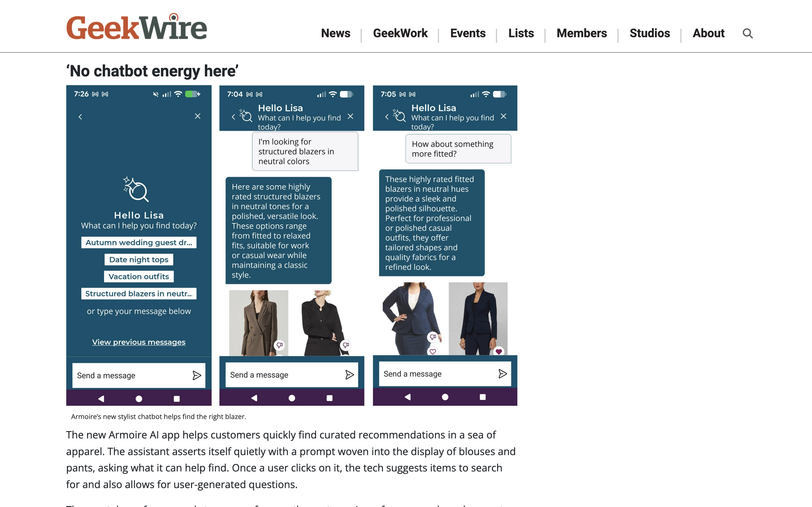Viewport: 812px width, 507px height.
Task: Click back chevron in 7:05 phone screen
Action: tap(387, 117)
